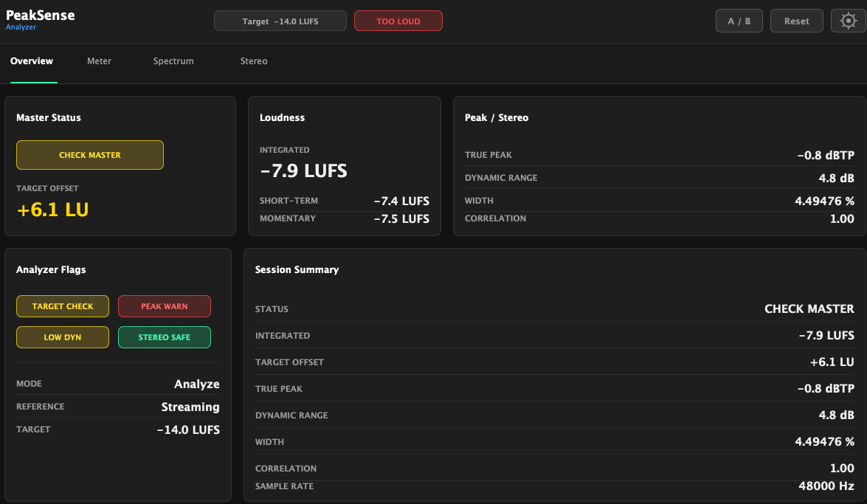867x504 pixels.
Task: Click the SAMPLE RATE label
Action: click(x=284, y=486)
